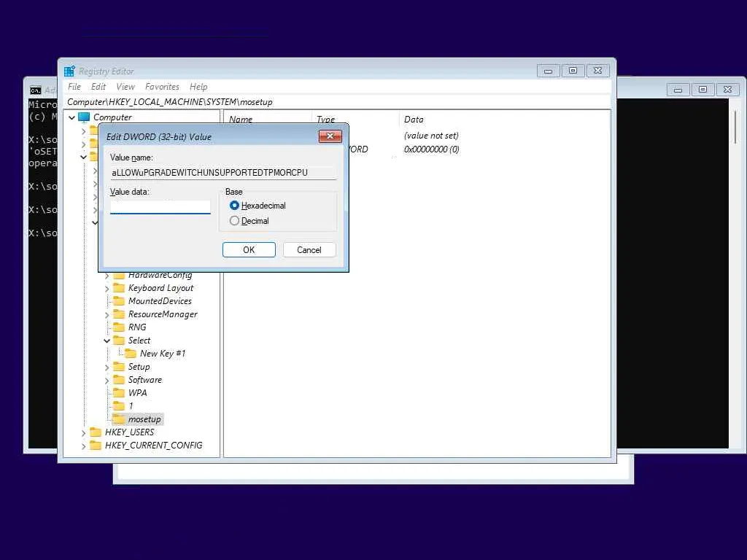Click the Setup folder icon
747x560 pixels.
[119, 367]
